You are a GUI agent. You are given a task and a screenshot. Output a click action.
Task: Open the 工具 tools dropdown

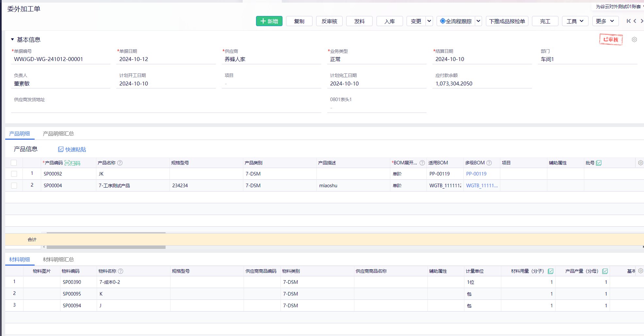pos(575,21)
